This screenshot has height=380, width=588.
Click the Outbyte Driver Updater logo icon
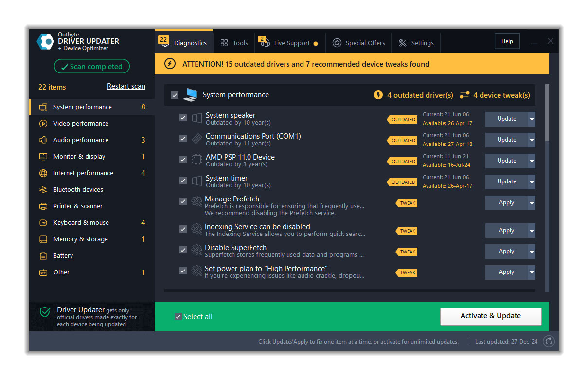45,41
